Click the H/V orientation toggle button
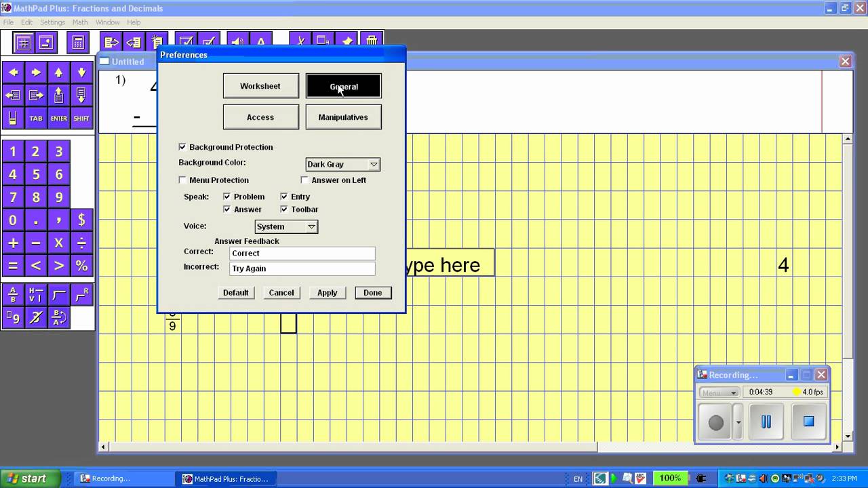The height and width of the screenshot is (488, 868). [x=36, y=295]
